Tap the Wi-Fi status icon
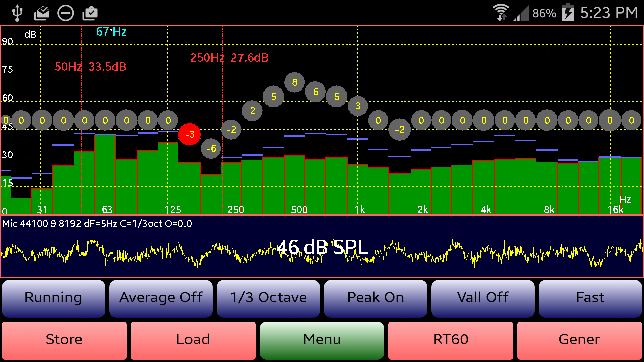Viewport: 644px width, 362px height. tap(501, 12)
